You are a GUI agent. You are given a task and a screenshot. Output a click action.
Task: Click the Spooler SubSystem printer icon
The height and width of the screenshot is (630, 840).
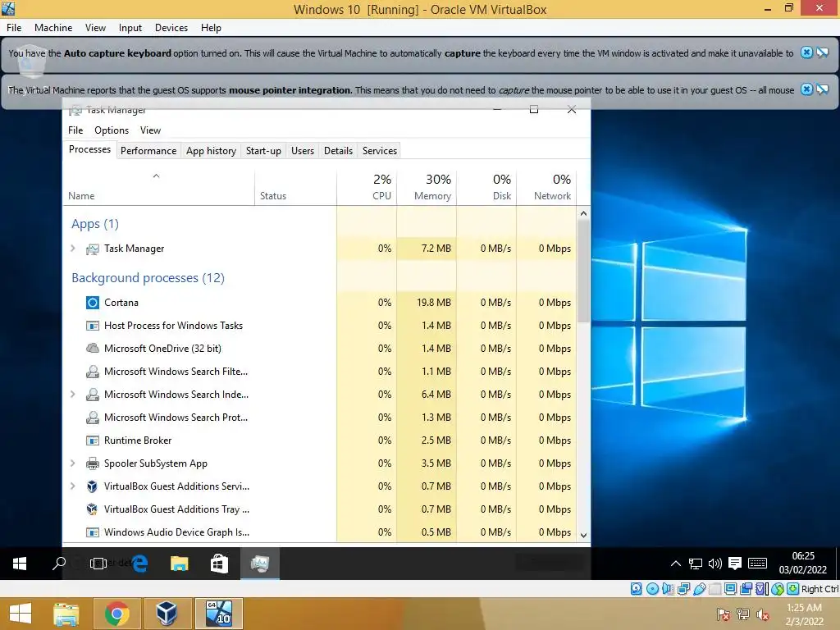point(93,463)
